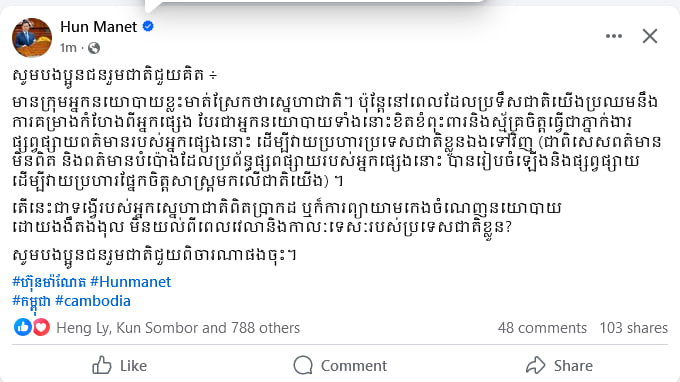
Task: Like the post
Action: (120, 366)
